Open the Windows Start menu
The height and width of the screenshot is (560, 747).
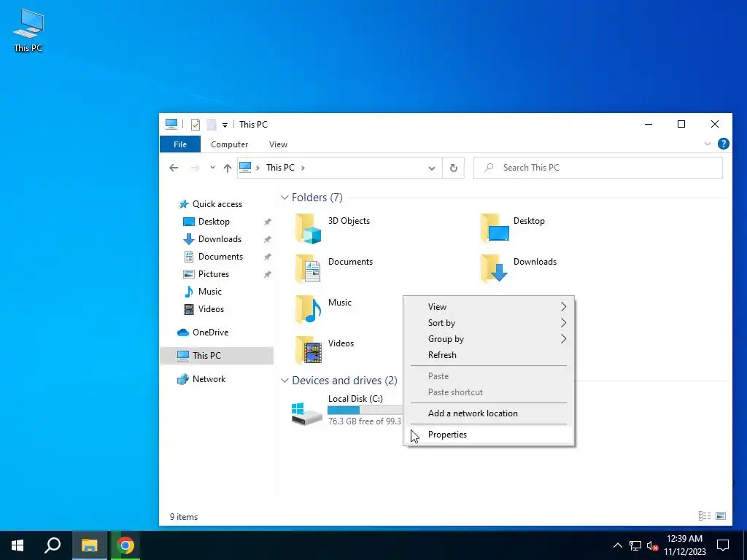(x=18, y=545)
